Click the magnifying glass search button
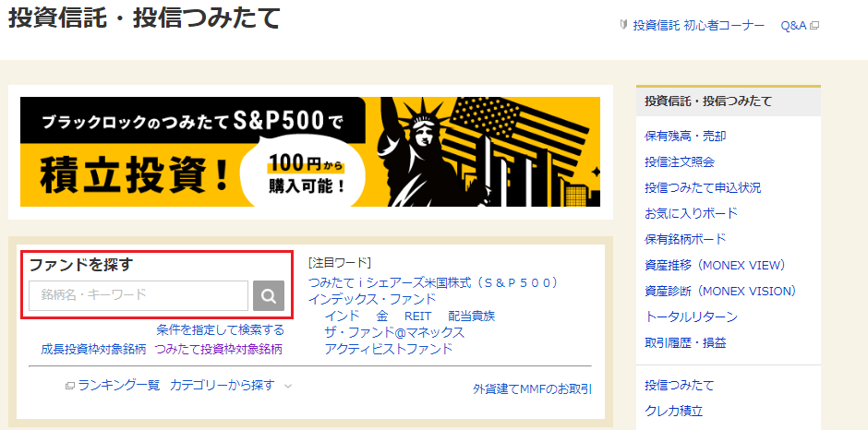868x430 pixels. pyautogui.click(x=269, y=295)
